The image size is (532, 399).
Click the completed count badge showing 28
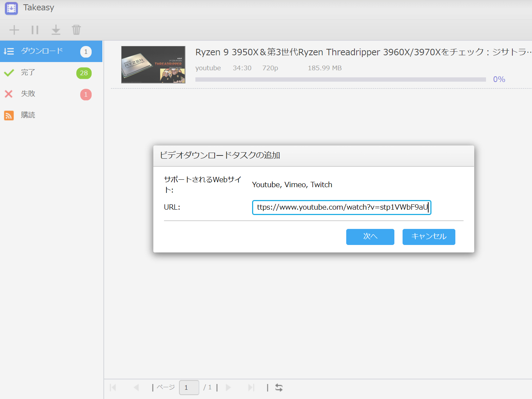(x=84, y=73)
